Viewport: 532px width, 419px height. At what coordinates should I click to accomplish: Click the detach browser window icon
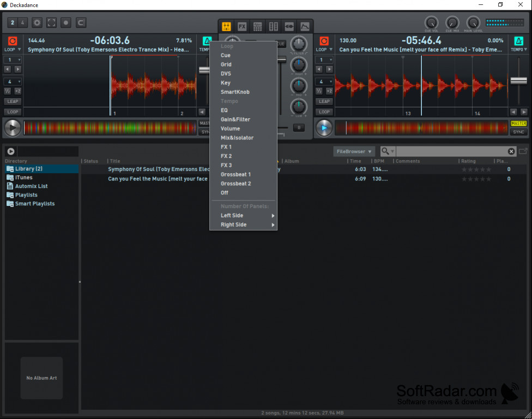pos(523,151)
